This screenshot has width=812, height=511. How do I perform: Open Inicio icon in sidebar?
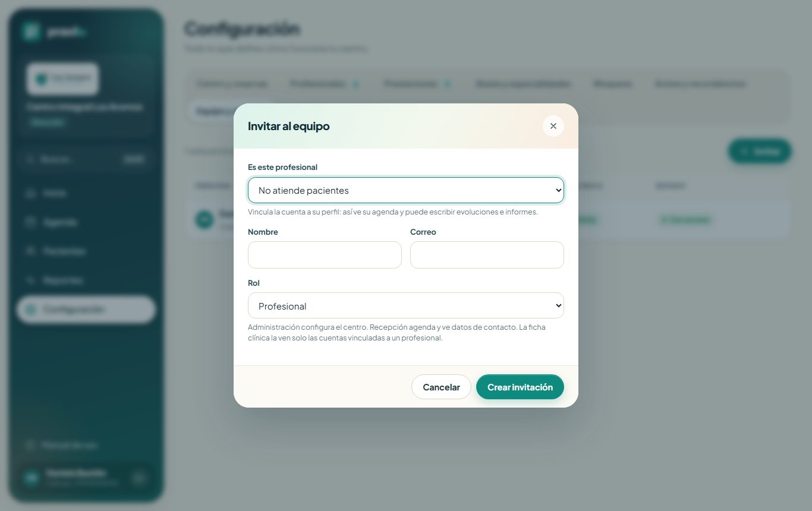[x=30, y=193]
